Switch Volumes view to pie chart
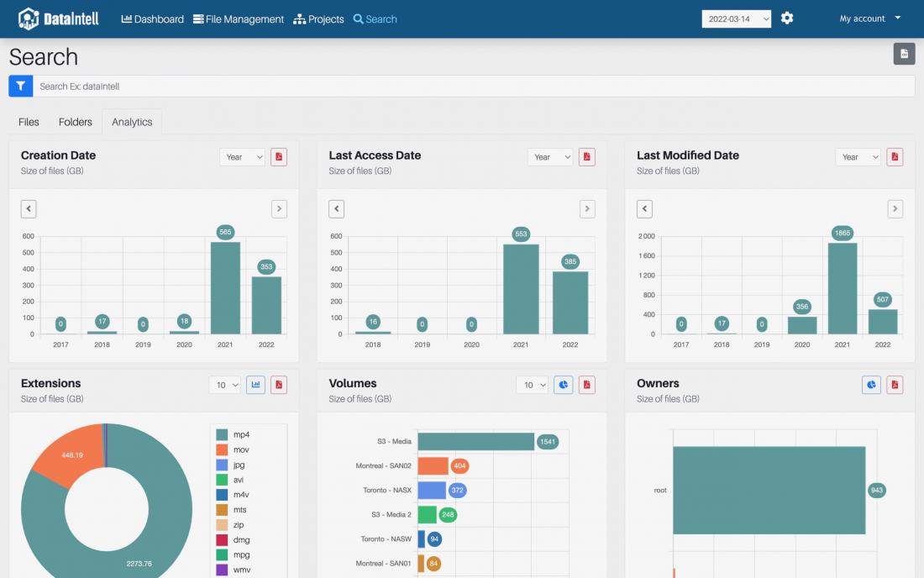 [x=564, y=385]
